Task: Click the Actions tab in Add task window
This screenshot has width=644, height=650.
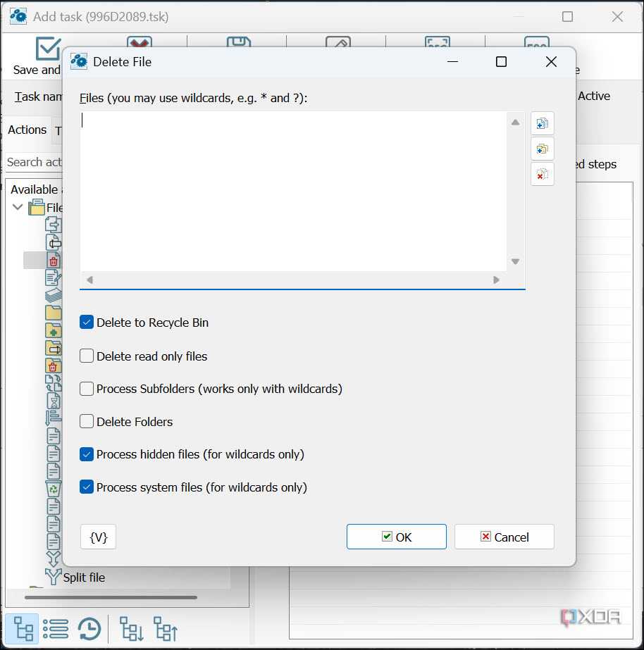Action: [x=27, y=130]
